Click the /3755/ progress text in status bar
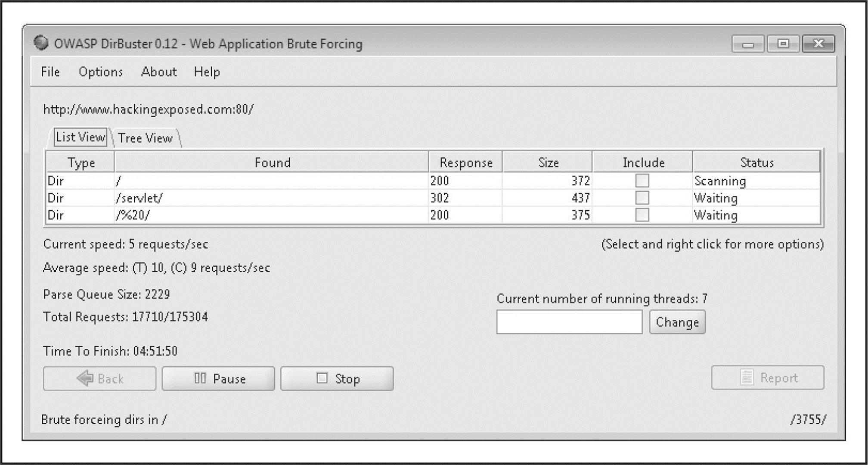Screen dimensions: 868x465 (808, 419)
